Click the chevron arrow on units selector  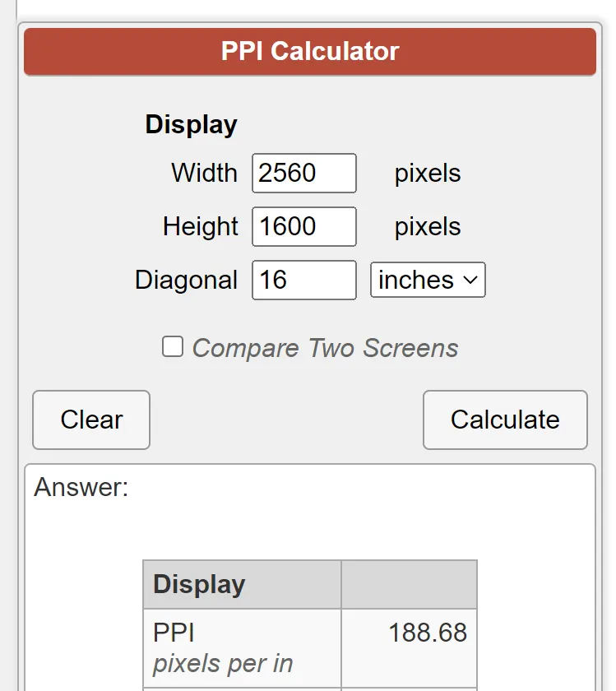pyautogui.click(x=470, y=280)
